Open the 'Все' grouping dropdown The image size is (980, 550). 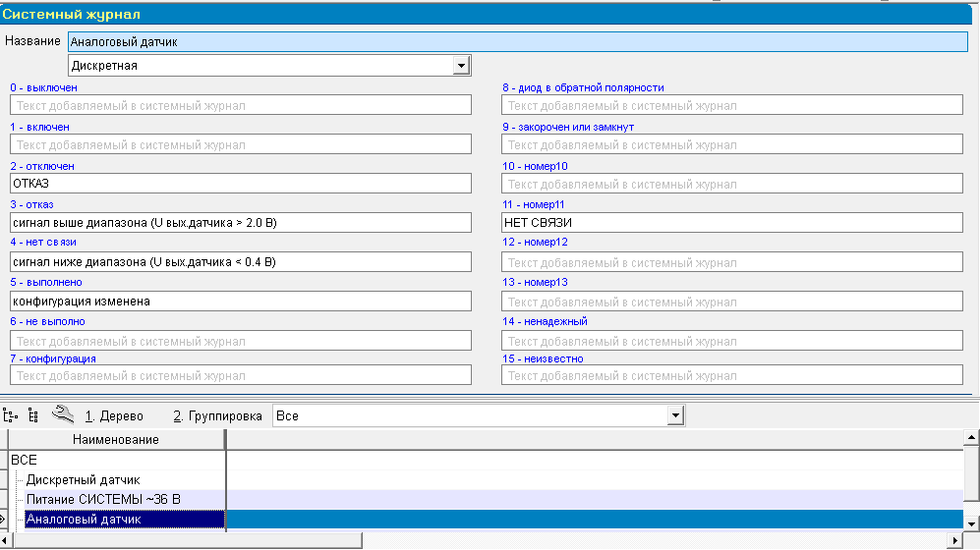click(x=674, y=416)
